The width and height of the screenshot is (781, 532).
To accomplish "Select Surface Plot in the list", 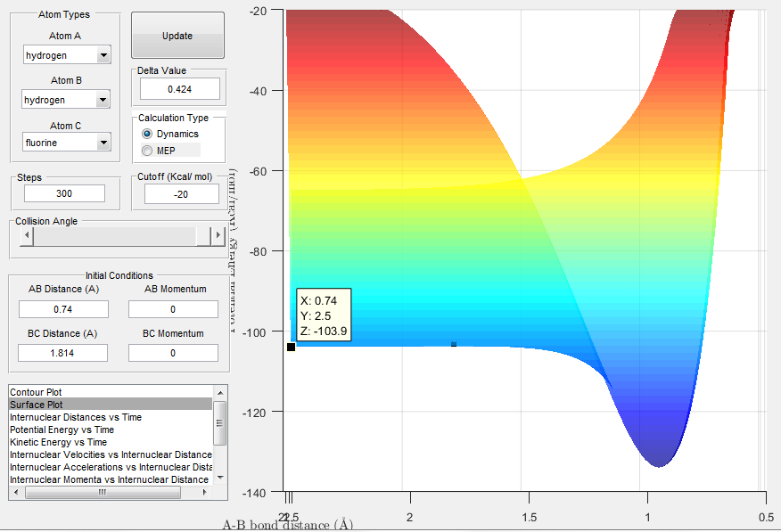I will (111, 405).
